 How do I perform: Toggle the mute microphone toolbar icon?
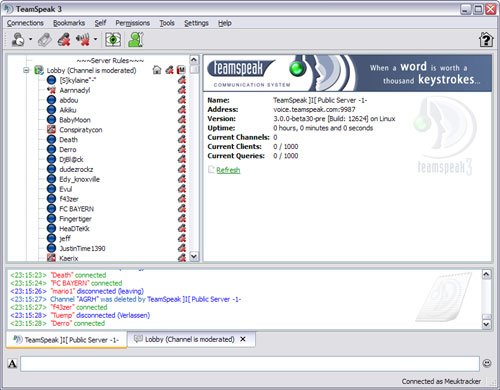(64, 40)
